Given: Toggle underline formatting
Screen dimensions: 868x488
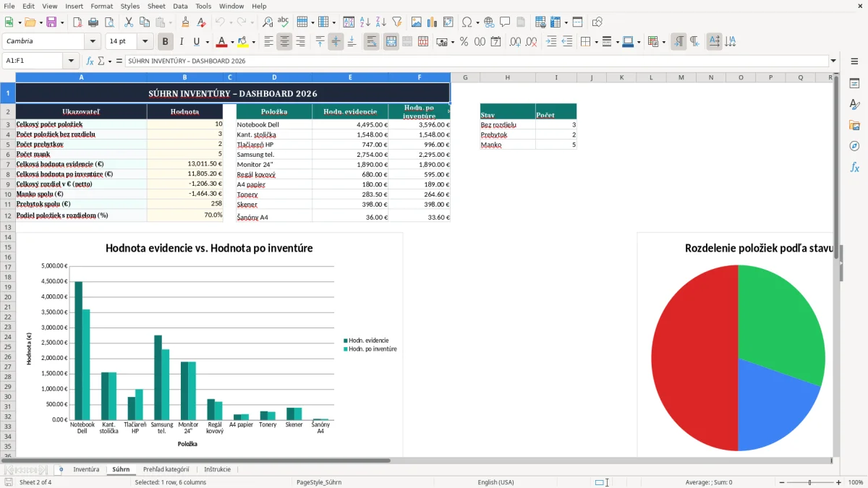Looking at the screenshot, I should [x=197, y=42].
